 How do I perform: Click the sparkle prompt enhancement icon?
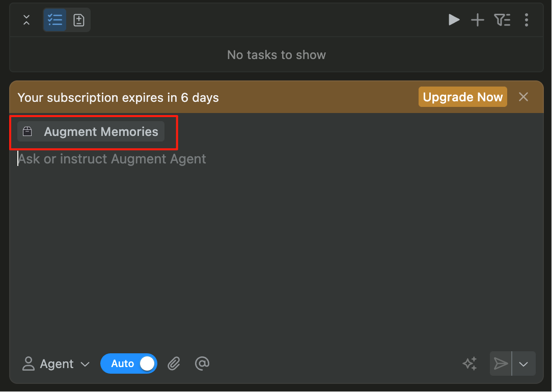470,363
